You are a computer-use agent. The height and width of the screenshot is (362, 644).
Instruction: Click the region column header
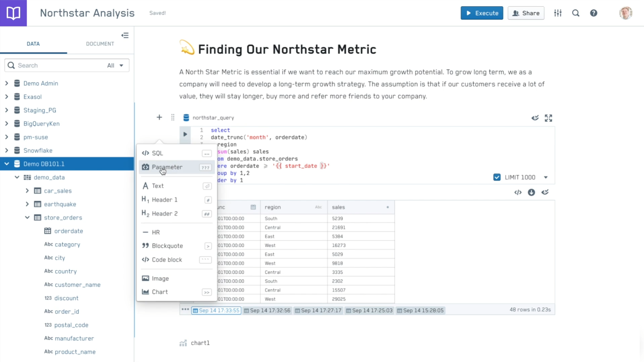[x=294, y=207]
